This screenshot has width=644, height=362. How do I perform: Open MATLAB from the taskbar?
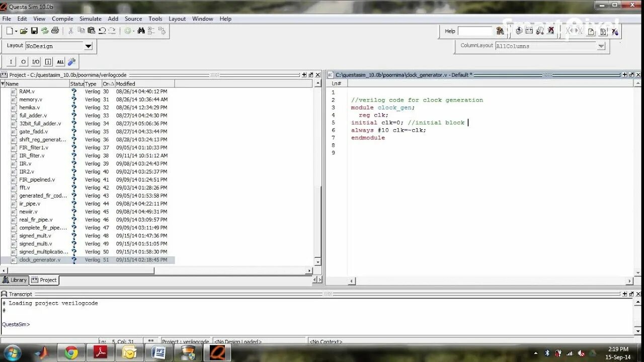42,353
